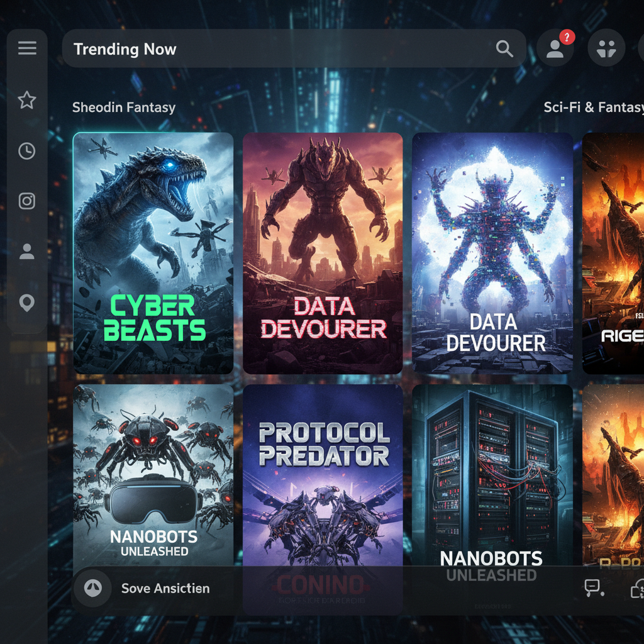This screenshot has width=644, height=644.
Task: Open the Cyber Beasts poster
Action: tap(153, 253)
